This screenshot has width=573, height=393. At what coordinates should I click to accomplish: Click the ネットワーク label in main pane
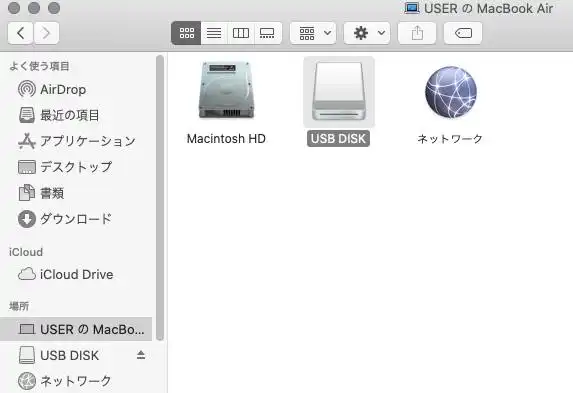tap(450, 139)
